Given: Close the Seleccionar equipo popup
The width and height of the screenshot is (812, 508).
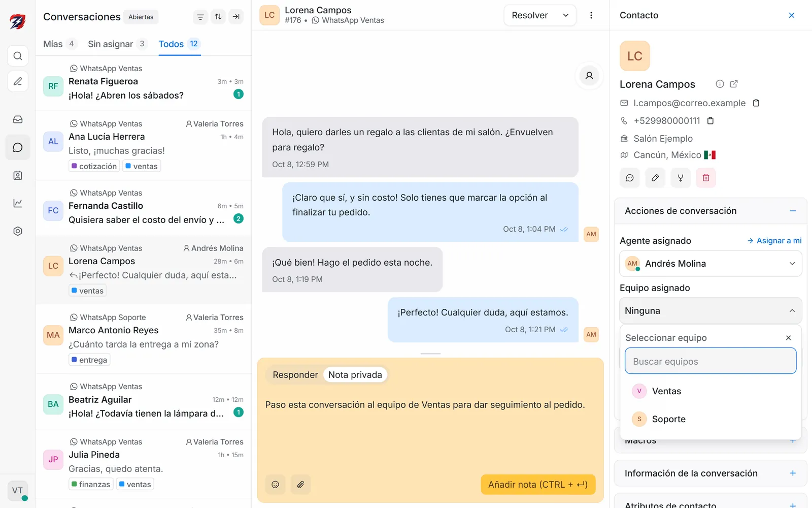Looking at the screenshot, I should [x=789, y=338].
